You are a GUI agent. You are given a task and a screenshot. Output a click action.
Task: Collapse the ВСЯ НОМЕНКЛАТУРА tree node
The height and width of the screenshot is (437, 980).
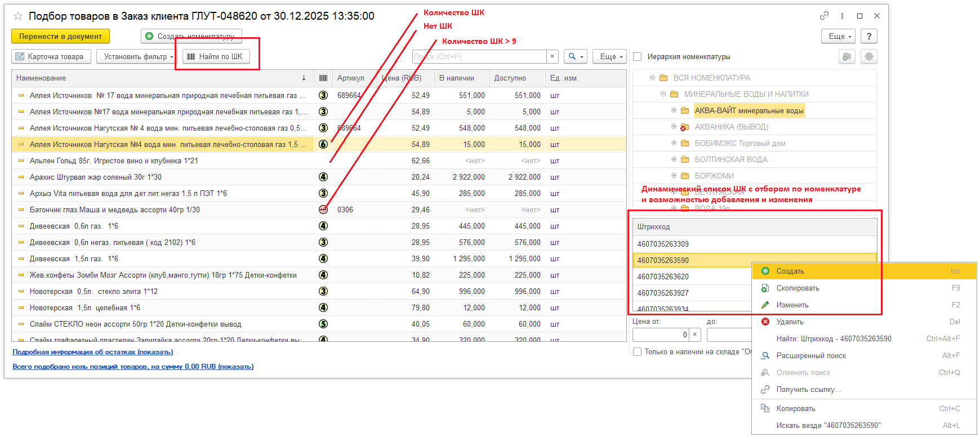pyautogui.click(x=652, y=78)
